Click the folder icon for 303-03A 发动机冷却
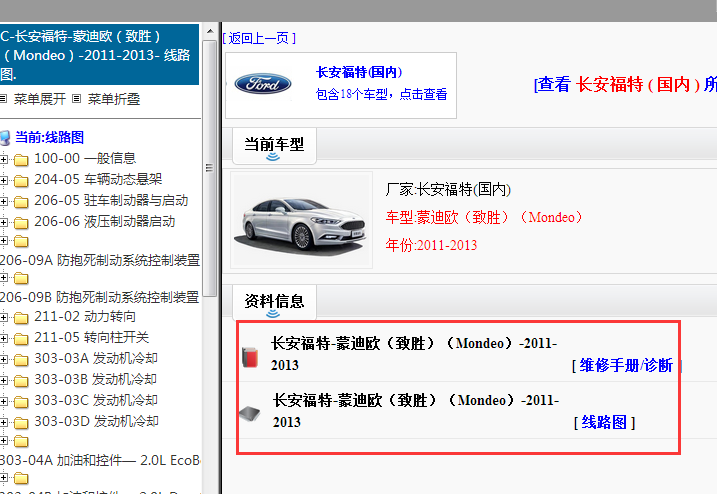This screenshot has height=494, width=717. pyautogui.click(x=21, y=360)
